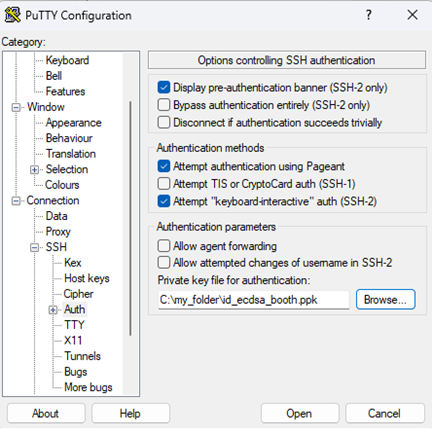Expand the Auth tree node
432x435 pixels.
[x=53, y=310]
